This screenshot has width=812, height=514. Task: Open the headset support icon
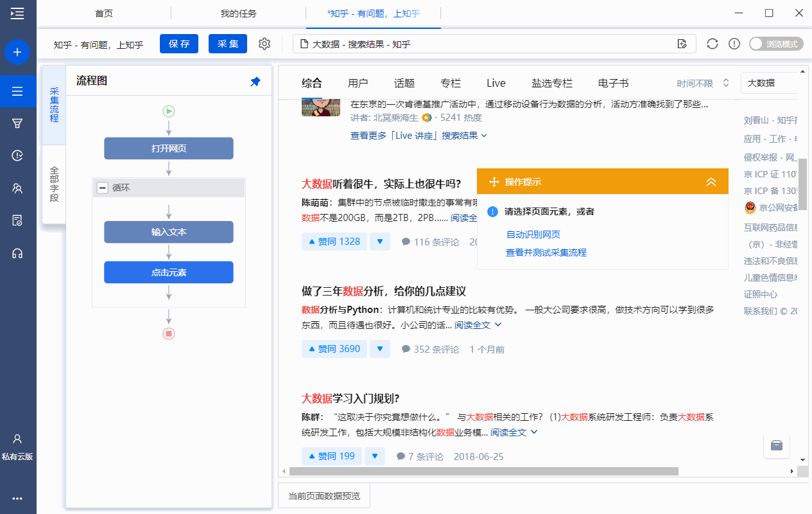17,253
